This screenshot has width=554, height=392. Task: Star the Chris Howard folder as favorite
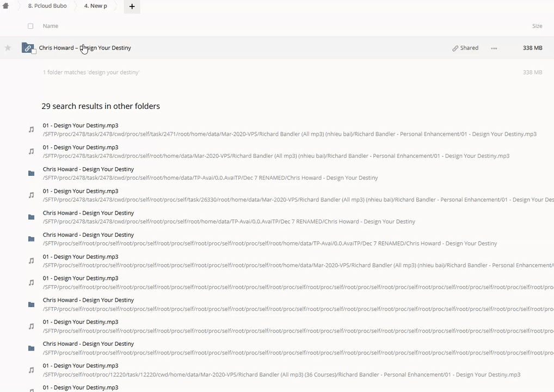click(x=8, y=48)
